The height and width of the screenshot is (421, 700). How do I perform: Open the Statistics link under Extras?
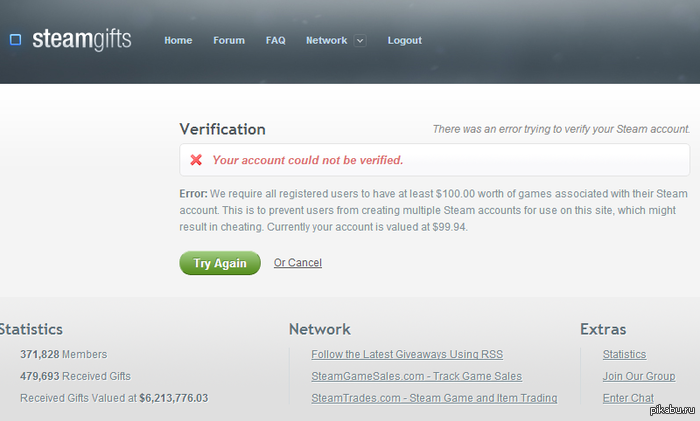[x=624, y=355]
